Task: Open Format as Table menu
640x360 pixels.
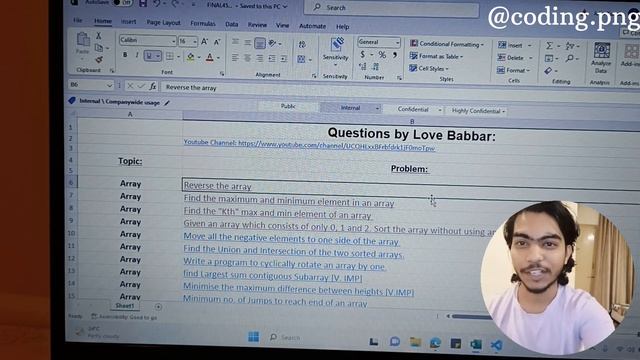Action: [436, 56]
